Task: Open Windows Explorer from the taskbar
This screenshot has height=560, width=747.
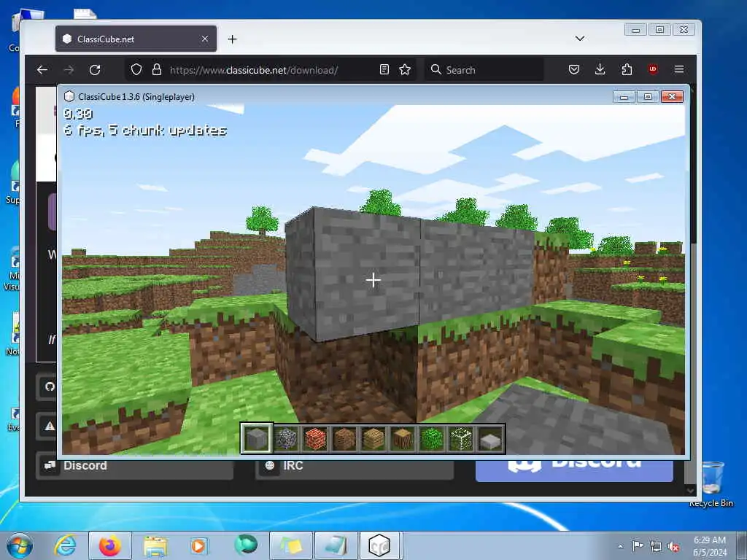Action: [155, 545]
